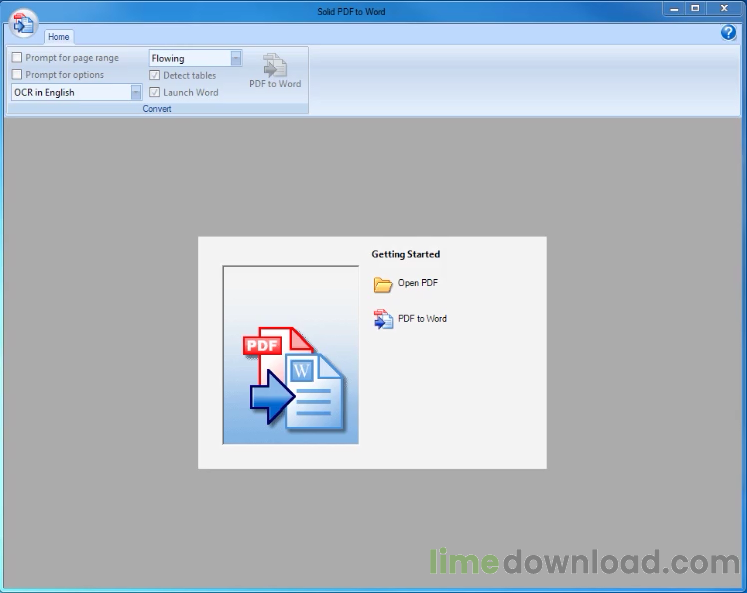The height and width of the screenshot is (593, 747).
Task: Enable Prompt for page range checkbox
Action: (17, 58)
